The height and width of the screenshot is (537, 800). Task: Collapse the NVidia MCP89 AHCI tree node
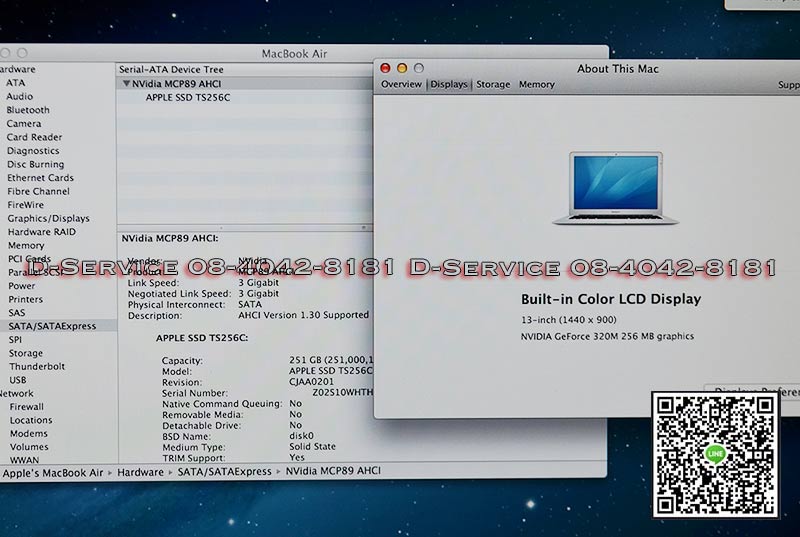[x=126, y=84]
